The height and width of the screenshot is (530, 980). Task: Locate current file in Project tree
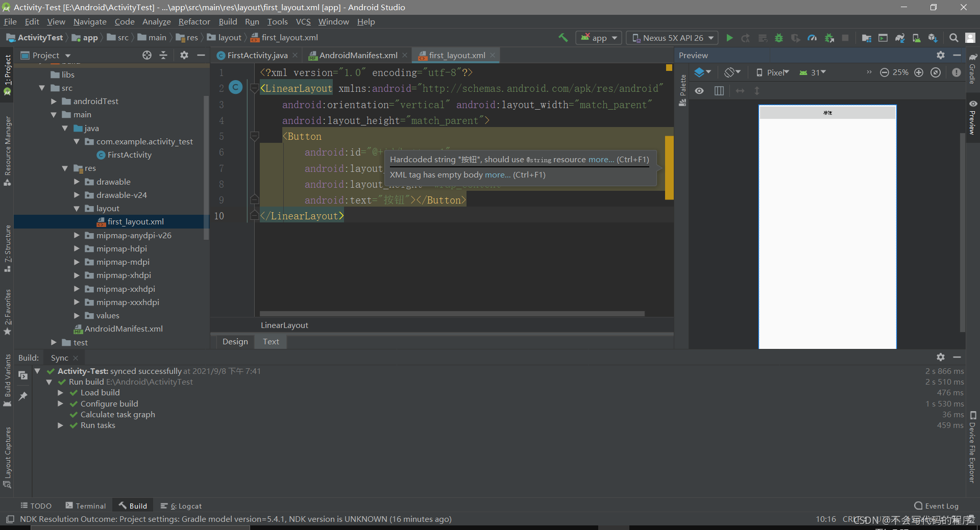[x=147, y=55]
